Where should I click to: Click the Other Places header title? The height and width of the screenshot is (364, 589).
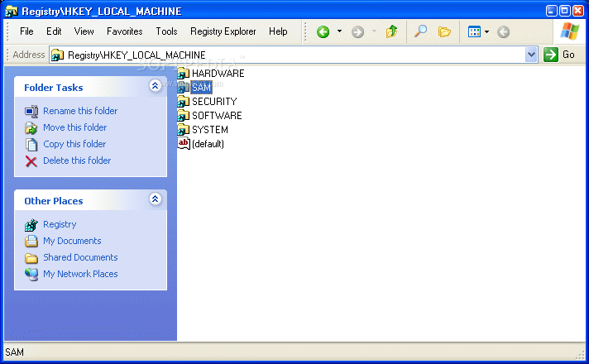53,201
